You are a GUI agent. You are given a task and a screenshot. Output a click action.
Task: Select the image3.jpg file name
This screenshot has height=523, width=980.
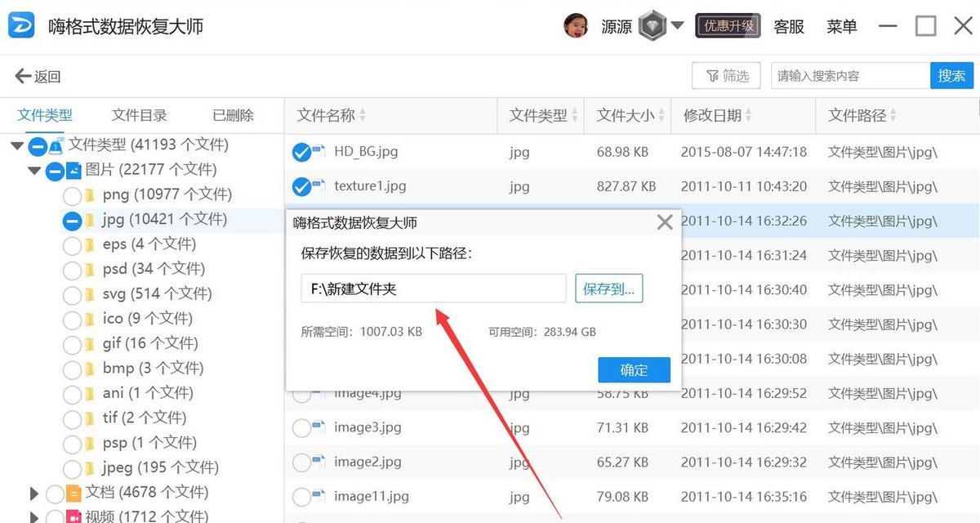[367, 427]
